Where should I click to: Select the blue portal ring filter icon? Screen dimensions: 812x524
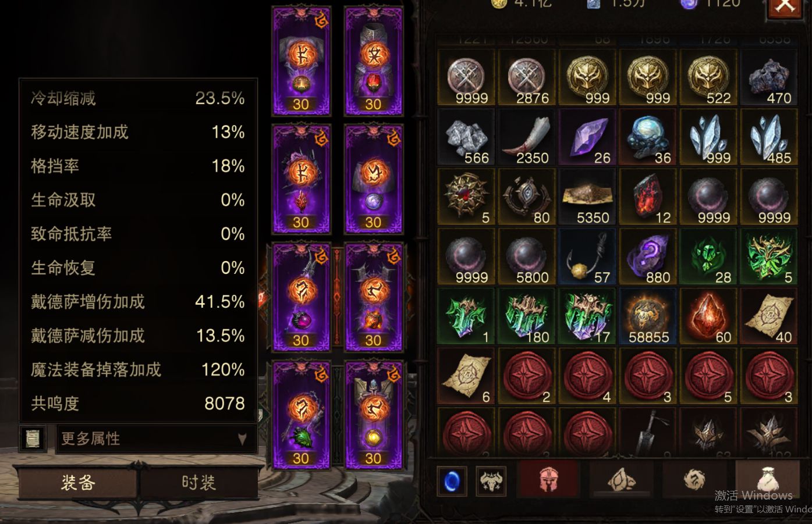452,482
